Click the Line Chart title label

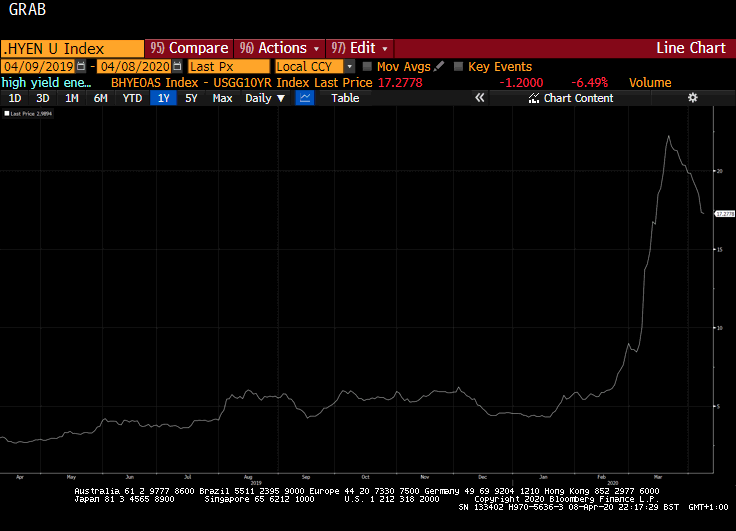691,48
